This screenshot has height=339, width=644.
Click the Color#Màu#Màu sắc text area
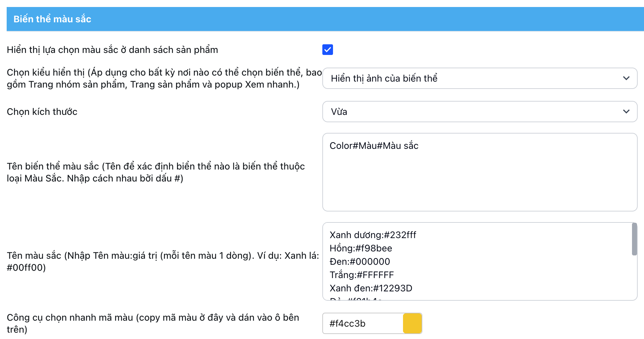(479, 172)
